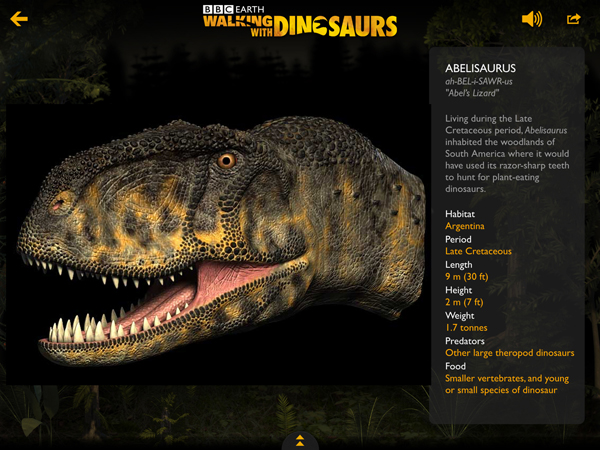Play the dinosaur name audio speaker icon

coord(531,19)
